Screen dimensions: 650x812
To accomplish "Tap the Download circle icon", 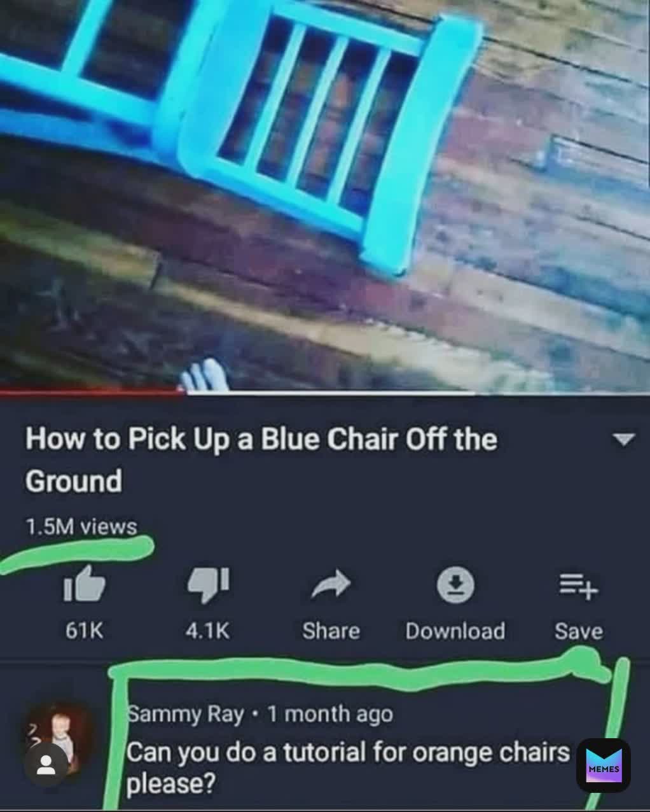I will [455, 585].
